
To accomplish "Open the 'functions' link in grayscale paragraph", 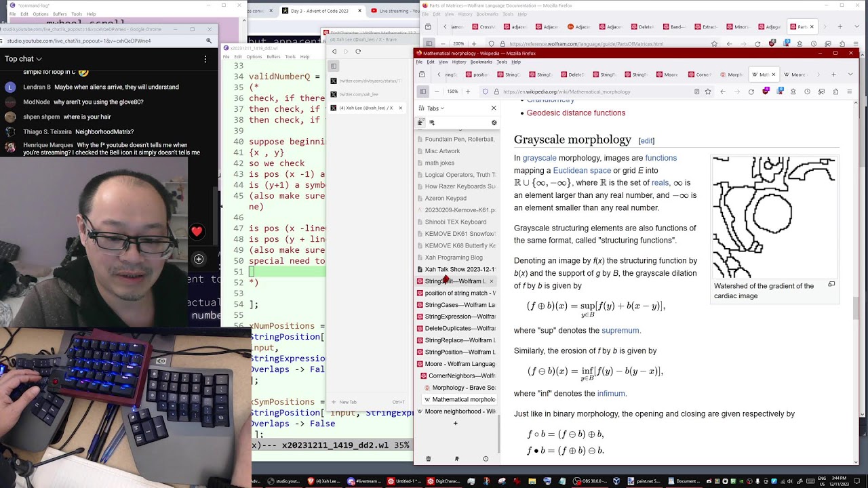I will 660,158.
